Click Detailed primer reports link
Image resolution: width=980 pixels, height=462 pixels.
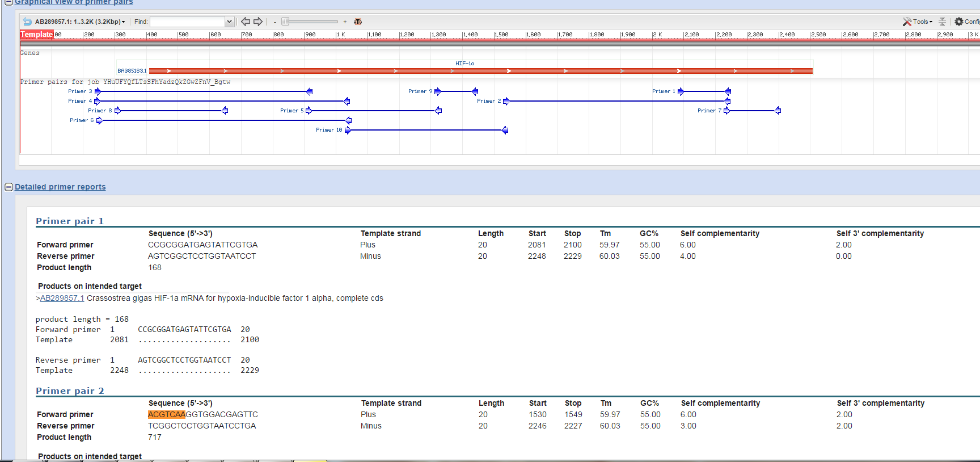(x=60, y=187)
